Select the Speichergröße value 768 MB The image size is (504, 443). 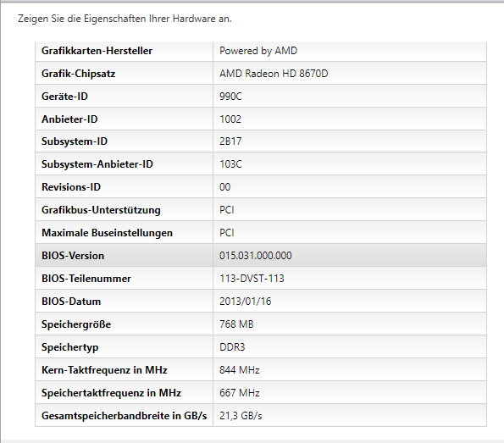click(236, 324)
